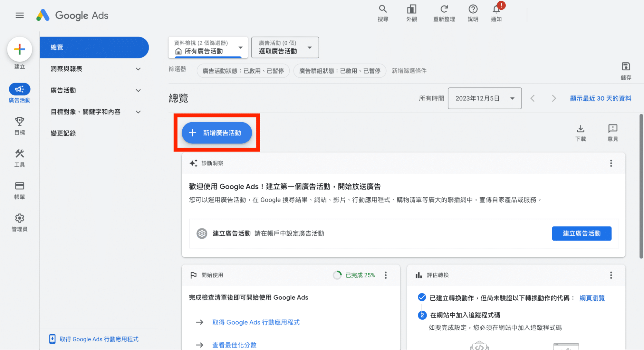Open 取得 Google Ads 行動應用程式 link in card
Screen dimensions: 644x350
coord(256,322)
